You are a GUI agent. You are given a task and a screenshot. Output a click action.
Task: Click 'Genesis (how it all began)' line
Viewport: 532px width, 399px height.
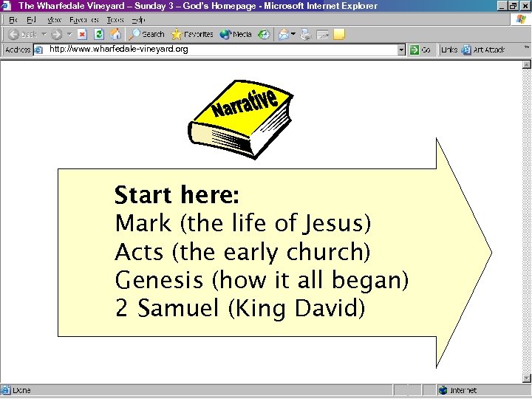(x=262, y=280)
